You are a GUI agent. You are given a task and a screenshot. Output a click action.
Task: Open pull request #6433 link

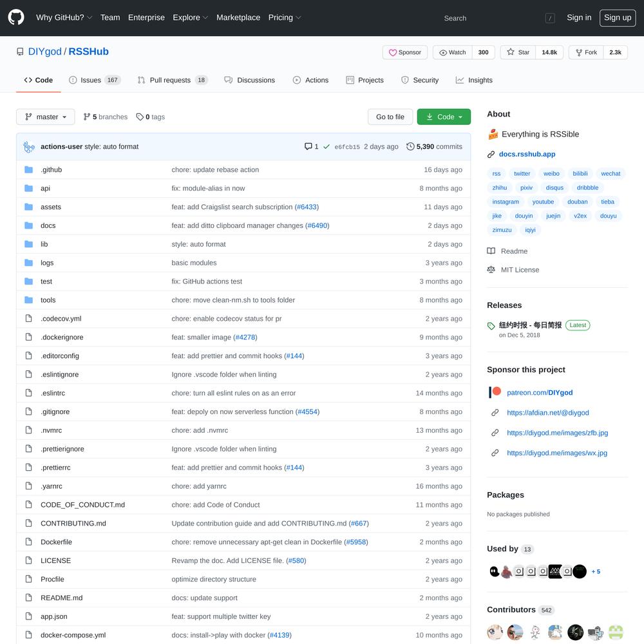[x=307, y=207]
